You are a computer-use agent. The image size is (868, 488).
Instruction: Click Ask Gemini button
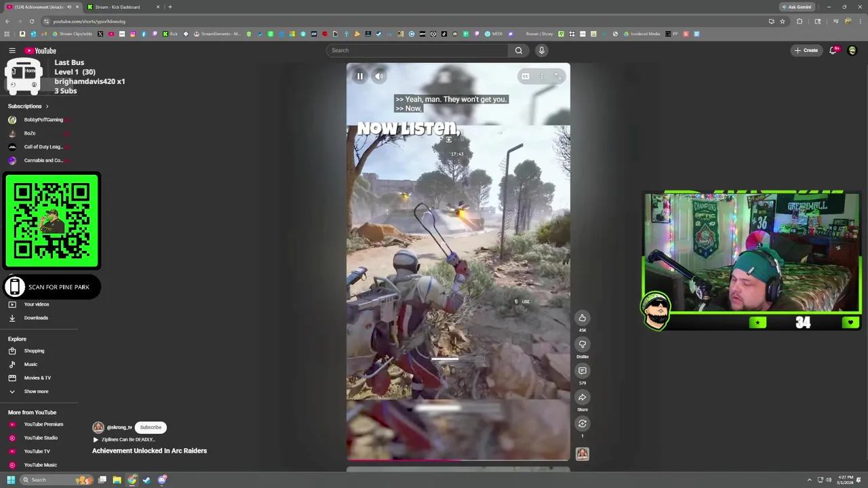[797, 7]
